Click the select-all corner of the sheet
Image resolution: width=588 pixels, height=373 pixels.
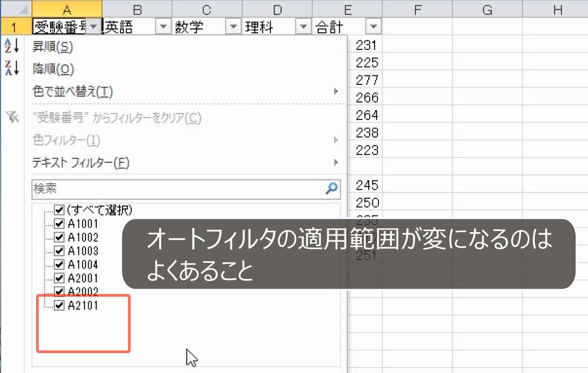[16, 9]
